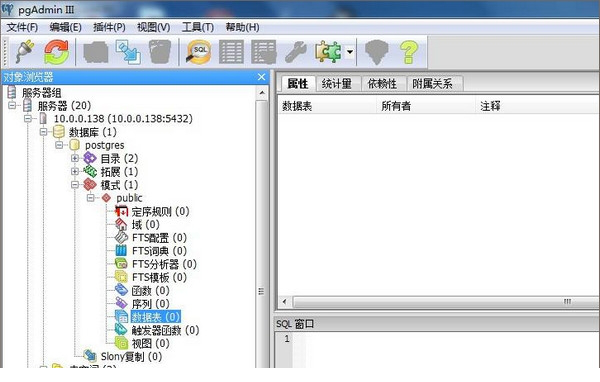The image size is (600, 382).
Task: Select 域 (0) in the tree
Action: (x=145, y=224)
